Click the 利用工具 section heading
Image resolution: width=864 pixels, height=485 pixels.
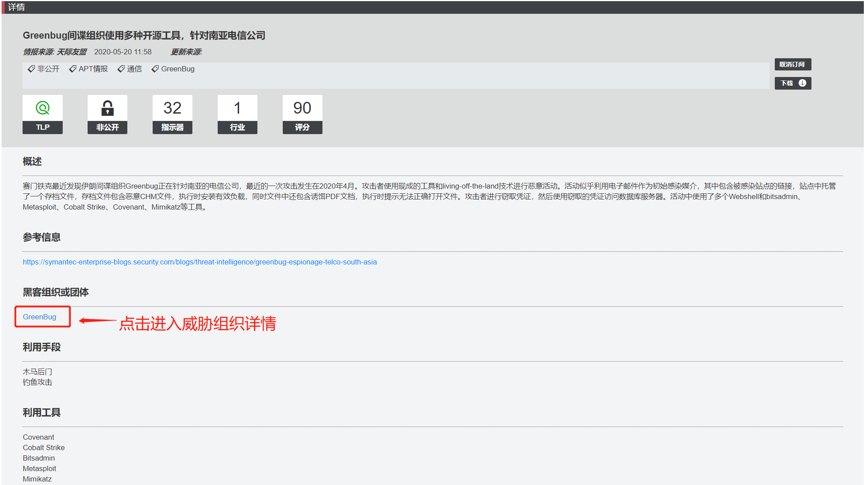tap(41, 413)
